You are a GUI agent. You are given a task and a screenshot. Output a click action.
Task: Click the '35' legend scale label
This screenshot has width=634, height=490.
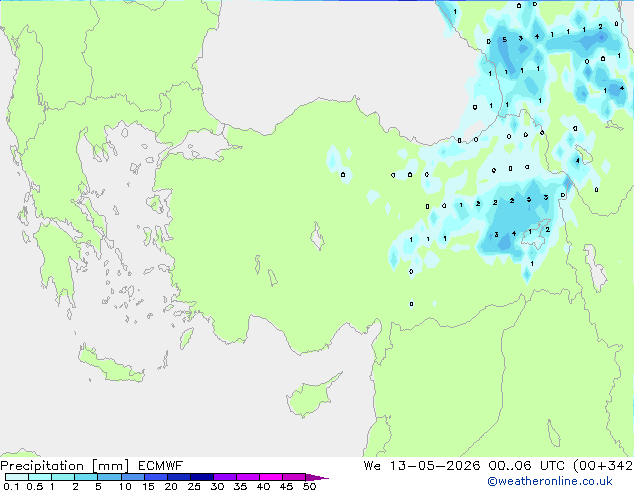[x=240, y=486]
